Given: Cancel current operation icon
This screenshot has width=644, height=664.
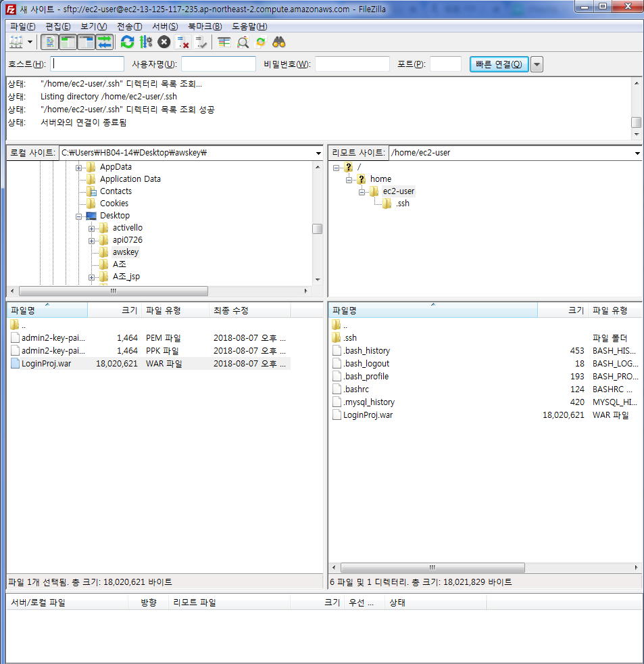Looking at the screenshot, I should pos(164,43).
